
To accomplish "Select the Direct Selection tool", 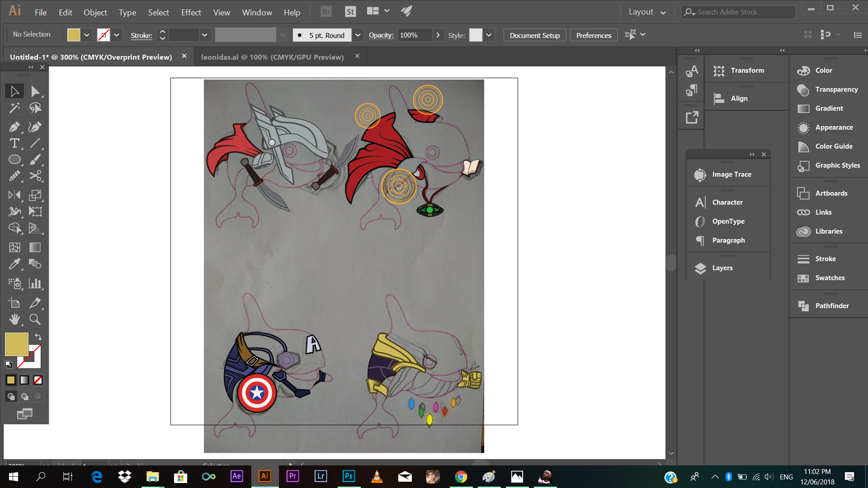I will point(35,91).
